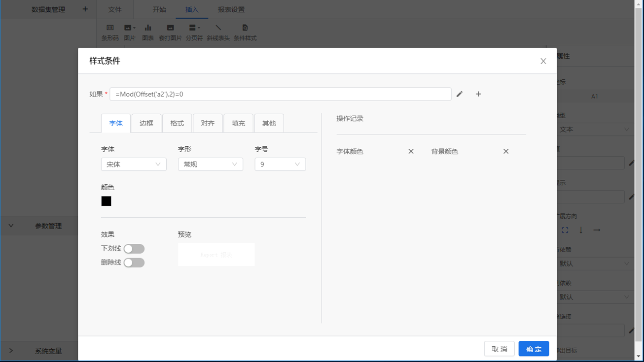Click the 操作记录 heading
644x362 pixels.
[350, 118]
